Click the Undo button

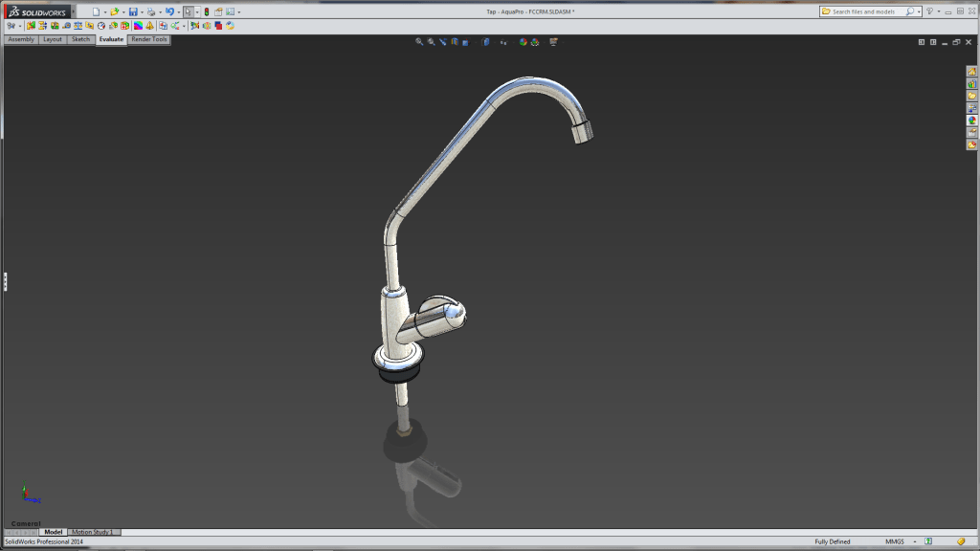(168, 11)
